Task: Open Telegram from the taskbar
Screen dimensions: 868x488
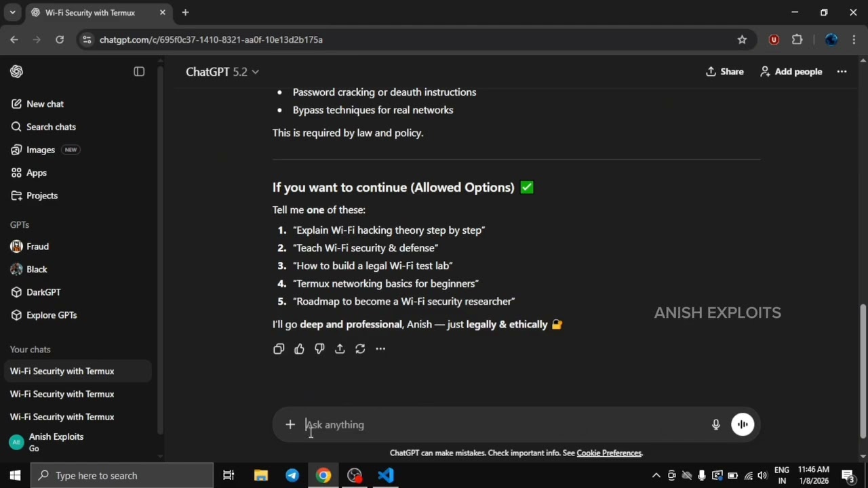Action: pyautogui.click(x=292, y=476)
